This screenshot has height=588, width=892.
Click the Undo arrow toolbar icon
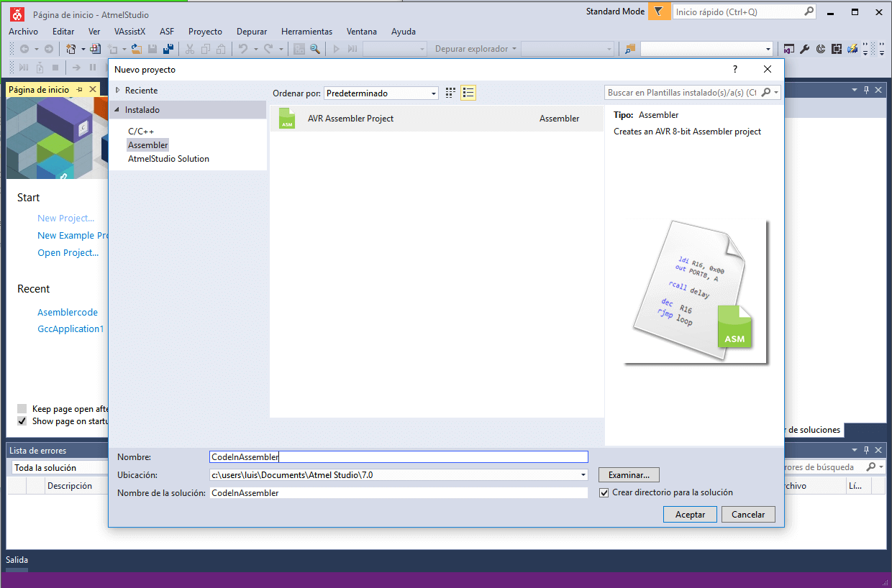coord(243,49)
